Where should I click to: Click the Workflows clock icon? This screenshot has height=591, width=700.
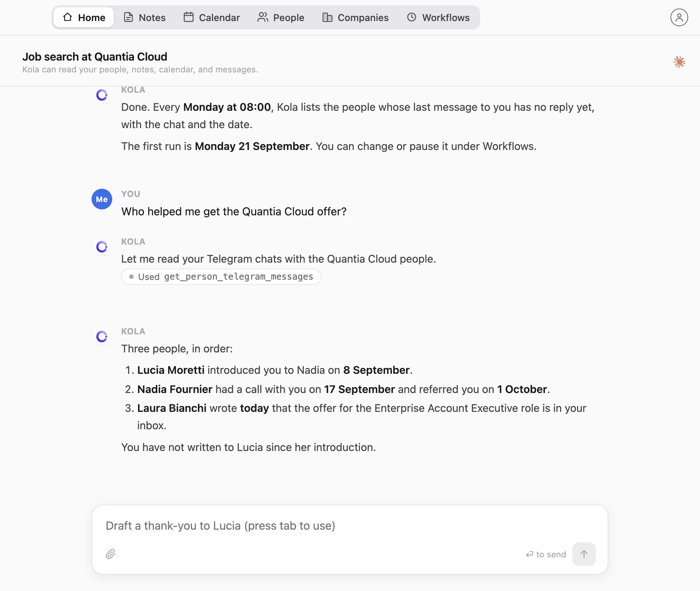(412, 17)
